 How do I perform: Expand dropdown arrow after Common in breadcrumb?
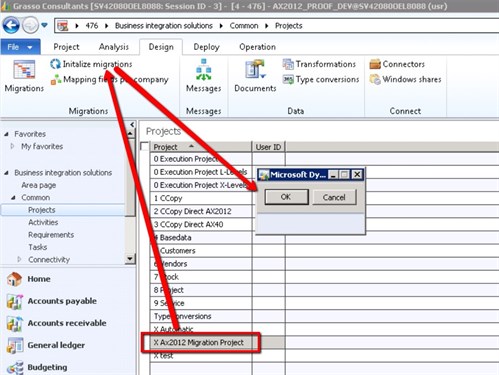click(267, 26)
